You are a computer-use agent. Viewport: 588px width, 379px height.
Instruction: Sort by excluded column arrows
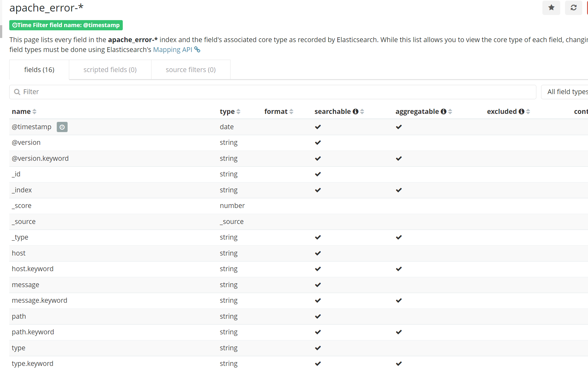tap(528, 111)
